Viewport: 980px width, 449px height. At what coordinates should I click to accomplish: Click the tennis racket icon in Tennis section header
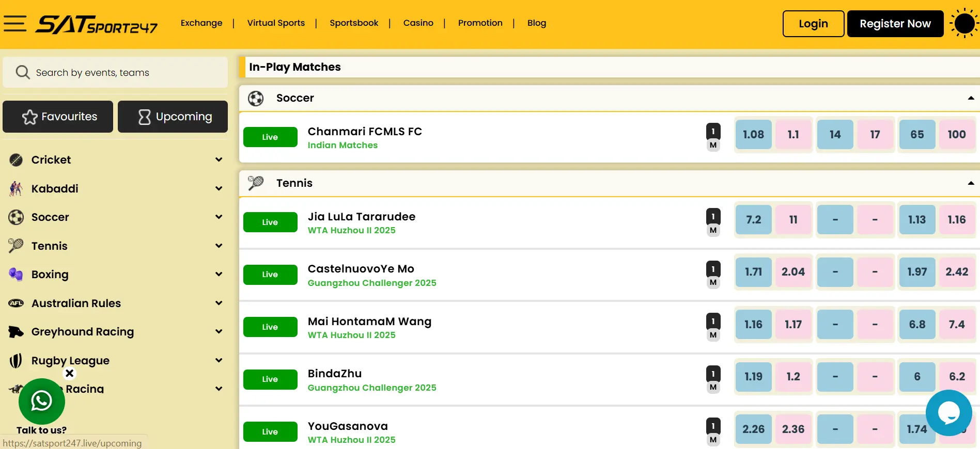coord(256,183)
